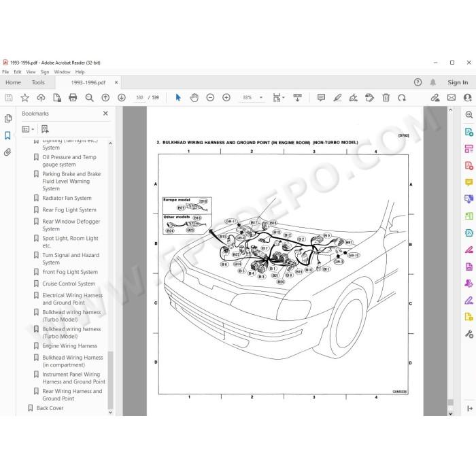Screen dimensions: 476x476
Task: Find current bookmark icon
Action: (x=45, y=129)
